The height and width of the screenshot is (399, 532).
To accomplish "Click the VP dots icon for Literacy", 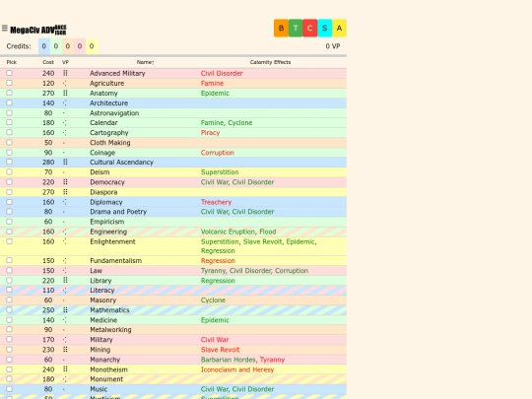I will (65, 290).
